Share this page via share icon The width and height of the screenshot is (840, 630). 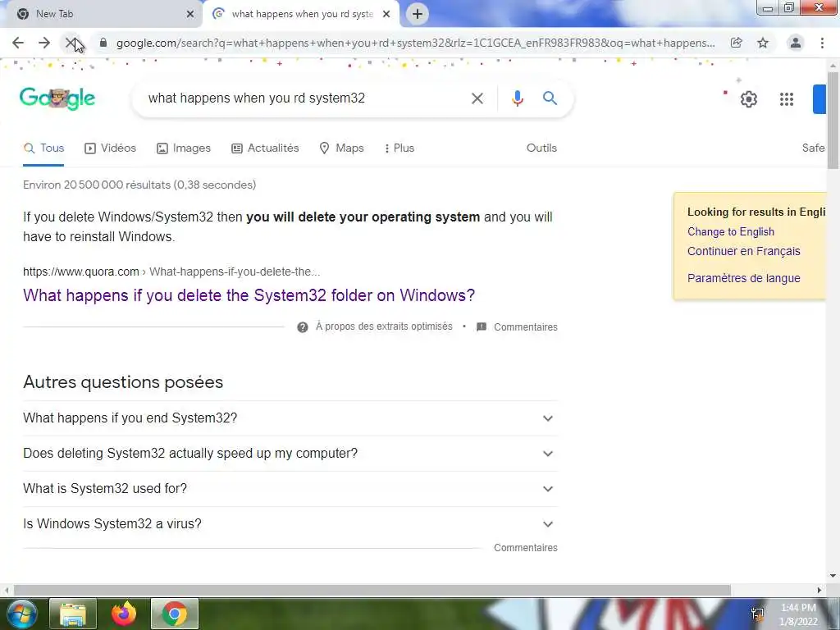click(x=737, y=43)
